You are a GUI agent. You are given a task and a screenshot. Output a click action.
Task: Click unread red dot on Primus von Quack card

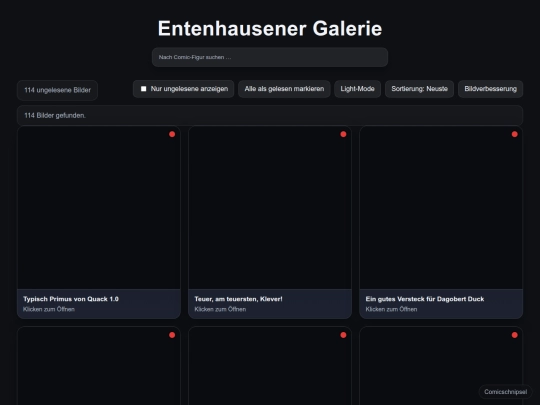[172, 134]
